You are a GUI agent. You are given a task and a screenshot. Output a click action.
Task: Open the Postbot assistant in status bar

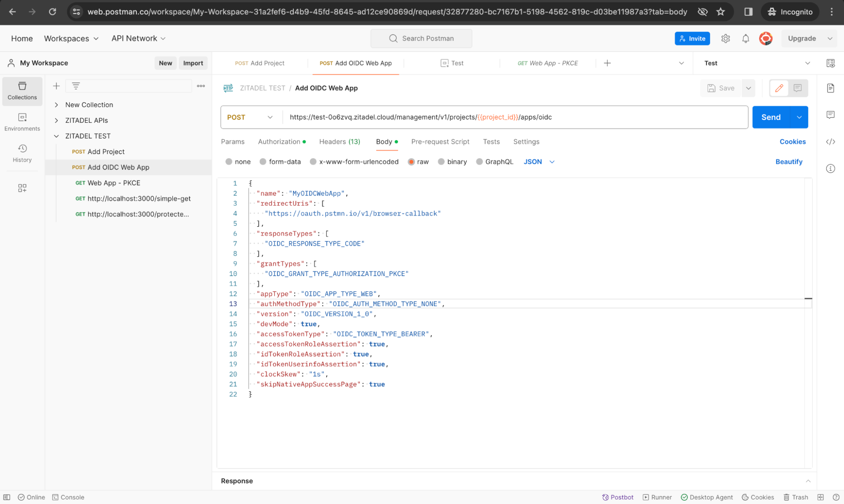(618, 497)
